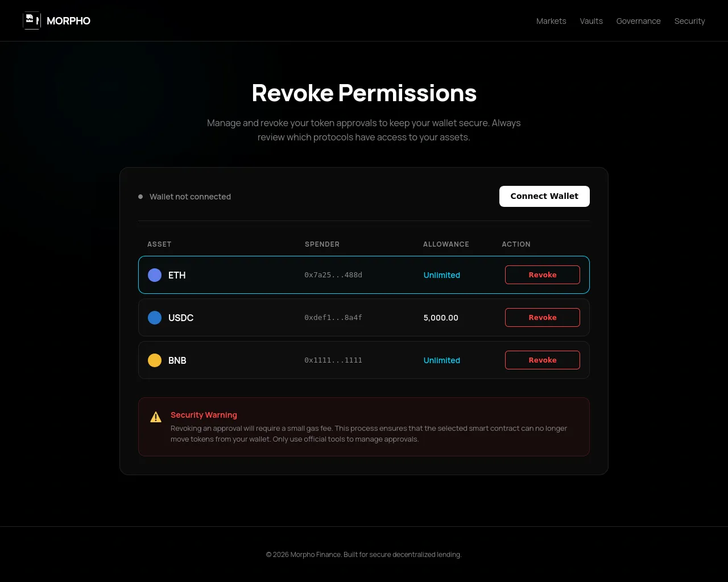Image resolution: width=728 pixels, height=582 pixels.
Task: Click the ETH token icon
Action: (155, 275)
